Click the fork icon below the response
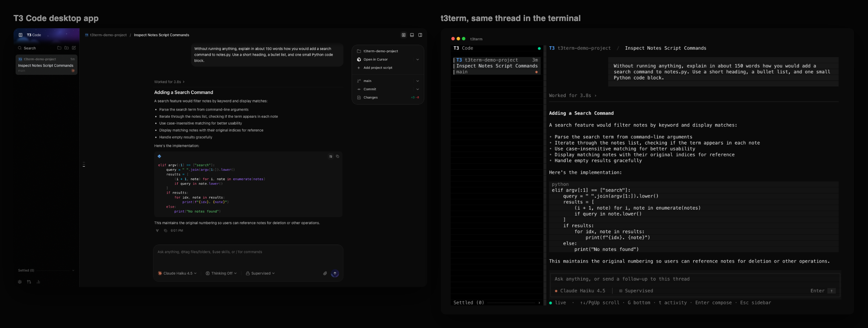Screen dimensions: 868x328 (157, 231)
